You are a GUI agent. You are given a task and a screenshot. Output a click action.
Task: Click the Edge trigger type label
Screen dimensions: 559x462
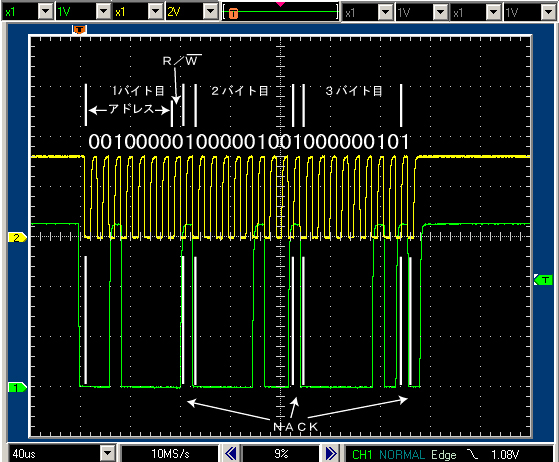[443, 455]
